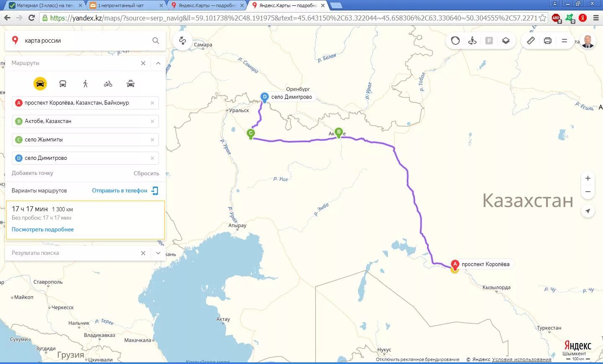Expand the Результаты поиска panel
The height and width of the screenshot is (364, 603).
point(158,253)
